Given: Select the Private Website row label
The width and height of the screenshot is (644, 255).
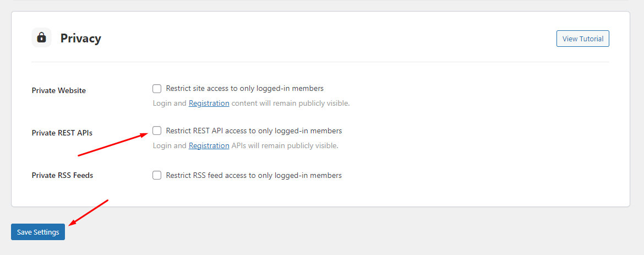Looking at the screenshot, I should pyautogui.click(x=59, y=90).
